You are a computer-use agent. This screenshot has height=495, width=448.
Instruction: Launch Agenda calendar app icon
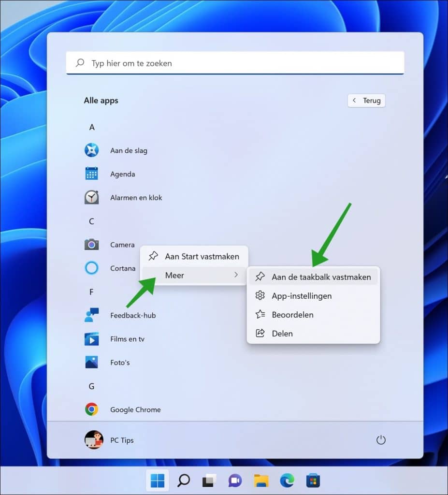coord(91,174)
